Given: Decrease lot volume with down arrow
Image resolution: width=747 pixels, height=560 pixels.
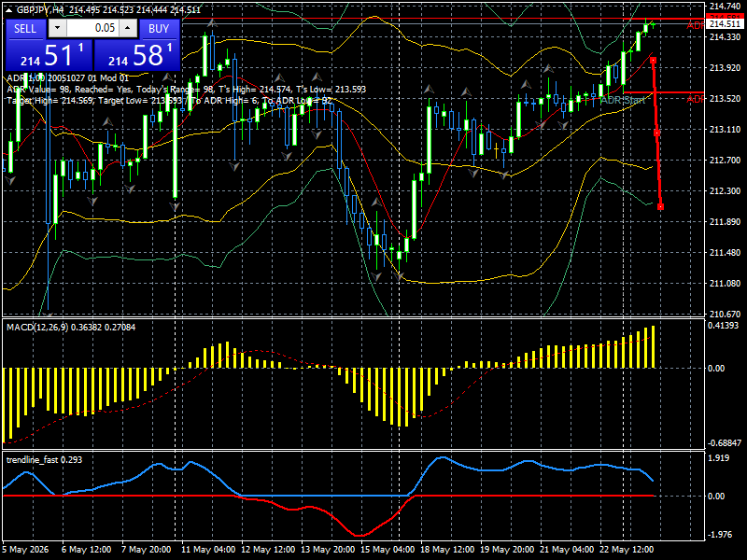Looking at the screenshot, I should click(58, 28).
